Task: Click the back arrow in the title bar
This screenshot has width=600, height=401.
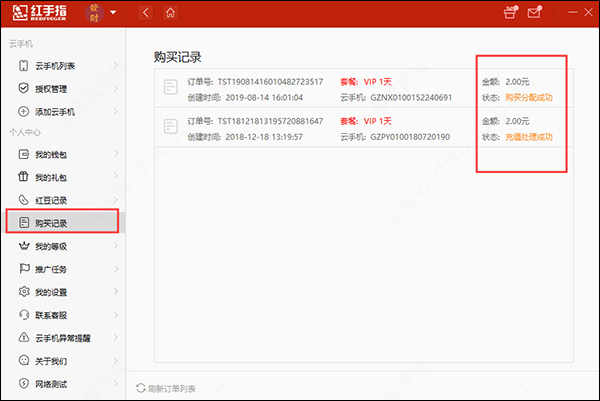Action: [146, 13]
